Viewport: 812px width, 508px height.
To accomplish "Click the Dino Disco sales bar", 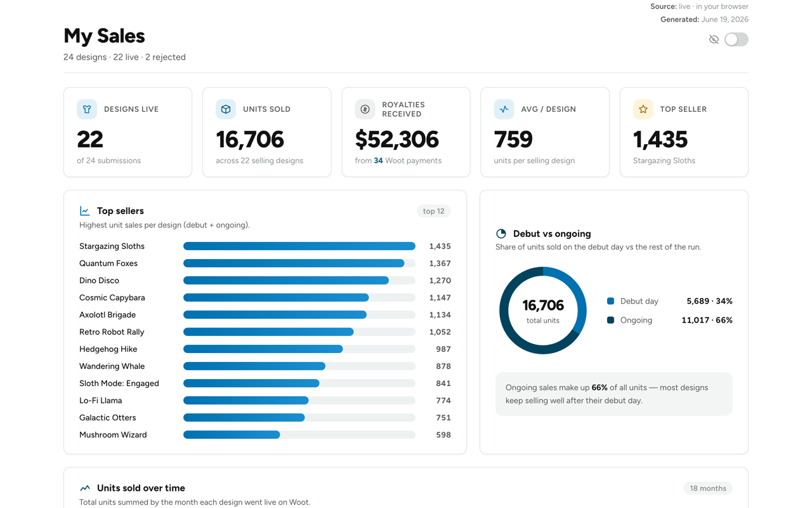I will 299,281.
